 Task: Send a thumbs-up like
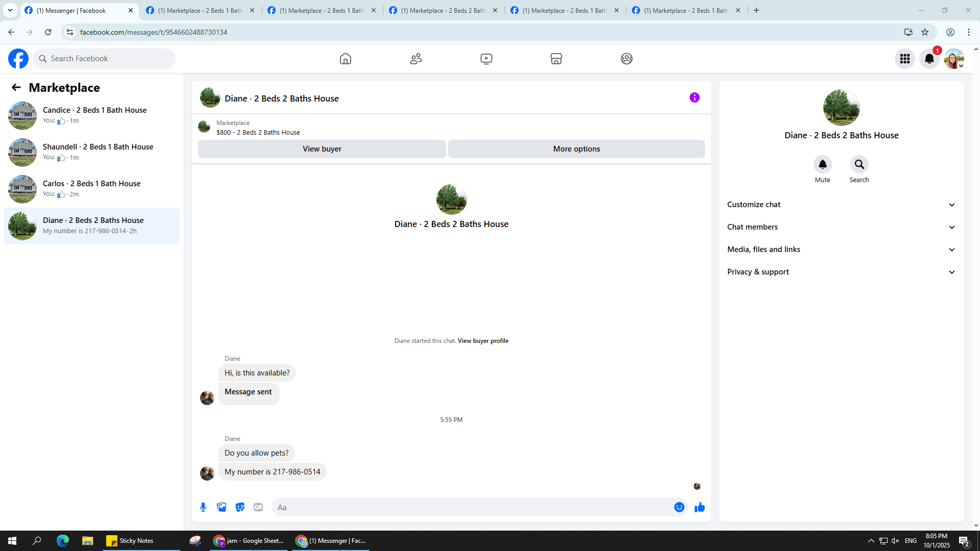coord(700,507)
